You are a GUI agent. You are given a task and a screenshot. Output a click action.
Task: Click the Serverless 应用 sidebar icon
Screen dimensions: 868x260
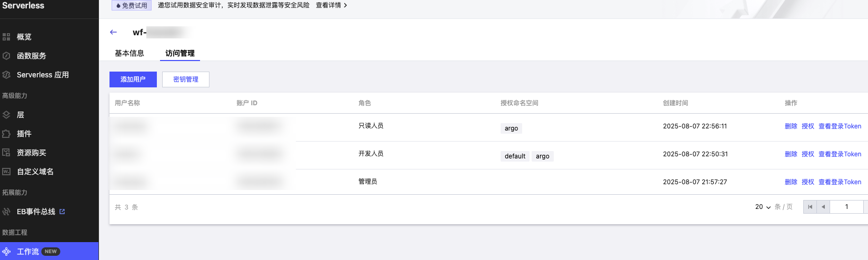pos(6,75)
